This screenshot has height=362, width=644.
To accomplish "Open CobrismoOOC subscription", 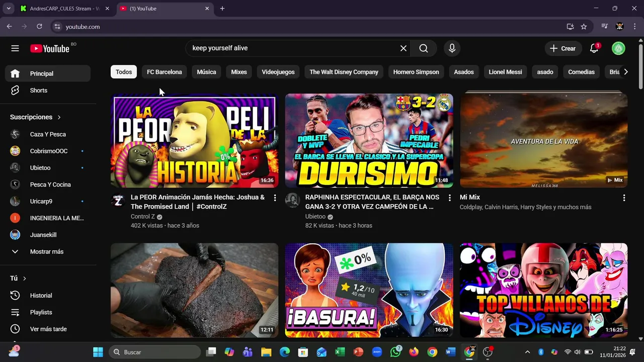I will [x=48, y=151].
